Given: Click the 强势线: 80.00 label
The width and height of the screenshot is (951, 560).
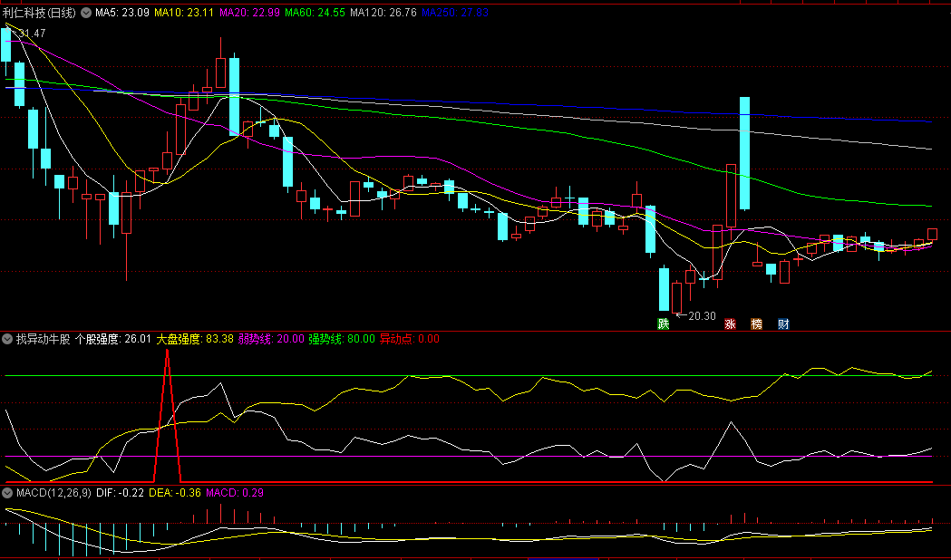Looking at the screenshot, I should [x=342, y=339].
